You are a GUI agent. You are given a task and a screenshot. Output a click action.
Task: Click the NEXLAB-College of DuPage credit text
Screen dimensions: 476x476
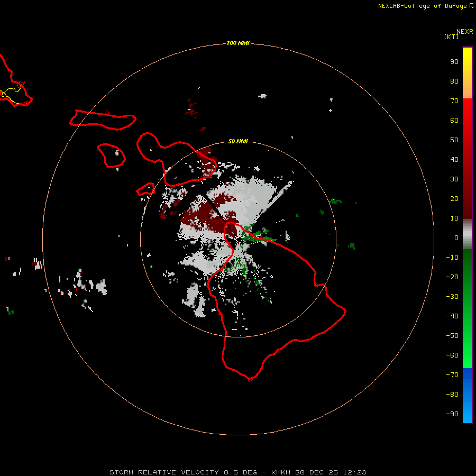click(422, 6)
